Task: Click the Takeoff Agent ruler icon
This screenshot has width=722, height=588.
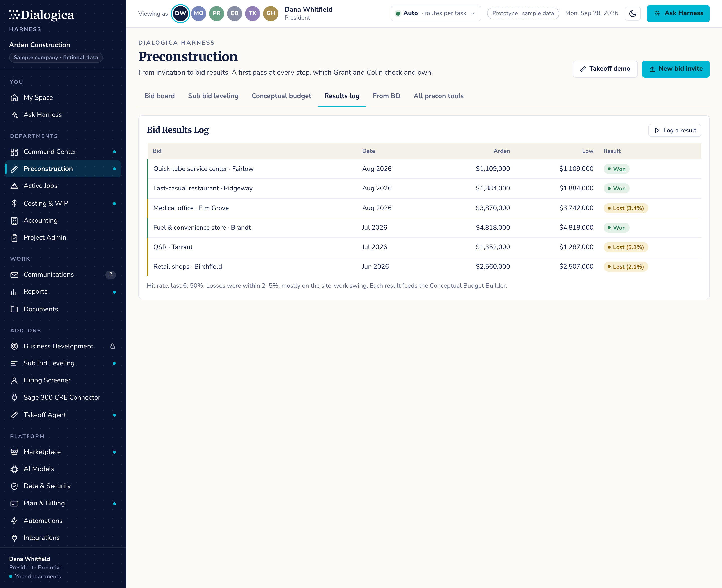Action: [14, 415]
